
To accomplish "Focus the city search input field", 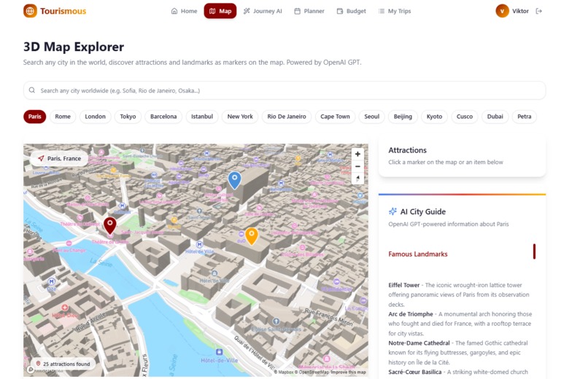I will 285,90.
